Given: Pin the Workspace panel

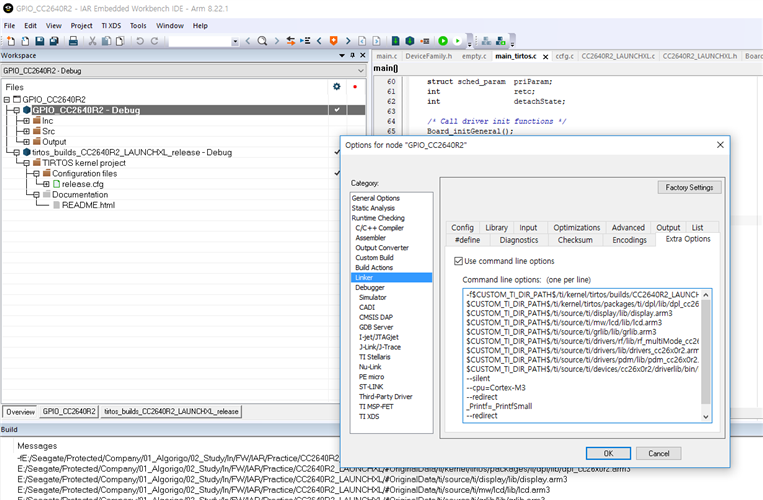Looking at the screenshot, I should [x=353, y=55].
